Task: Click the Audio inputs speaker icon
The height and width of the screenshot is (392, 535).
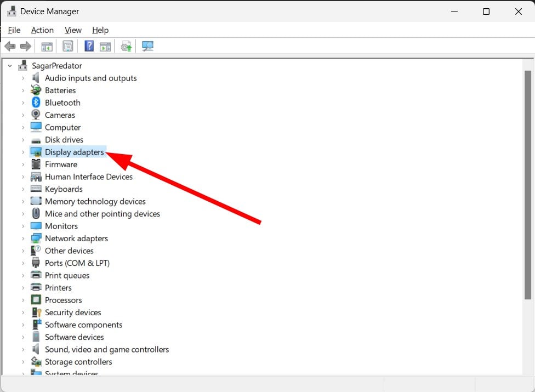Action: pos(36,78)
